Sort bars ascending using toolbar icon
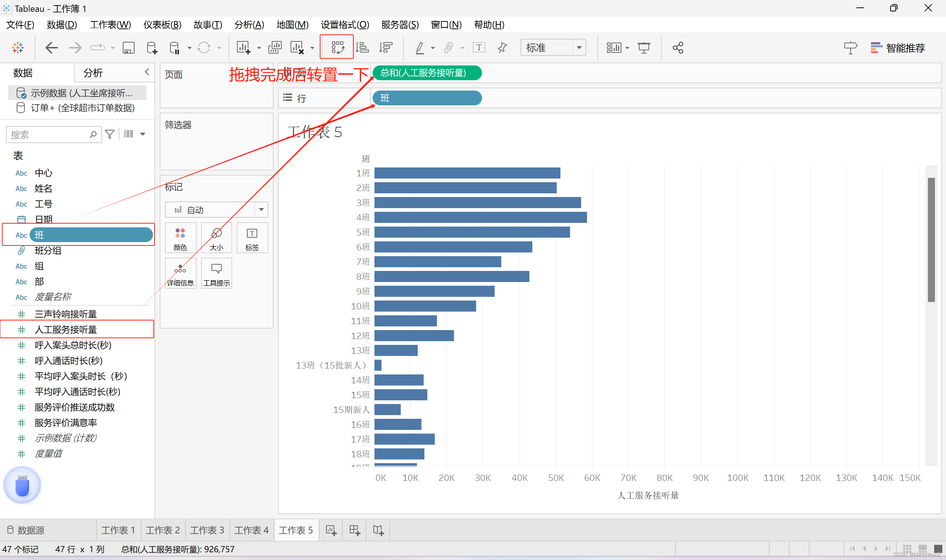The image size is (946, 560). pos(362,48)
